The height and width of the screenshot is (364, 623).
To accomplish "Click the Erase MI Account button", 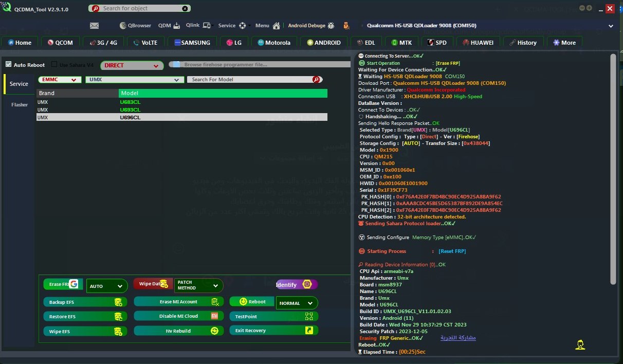I will [x=178, y=301].
